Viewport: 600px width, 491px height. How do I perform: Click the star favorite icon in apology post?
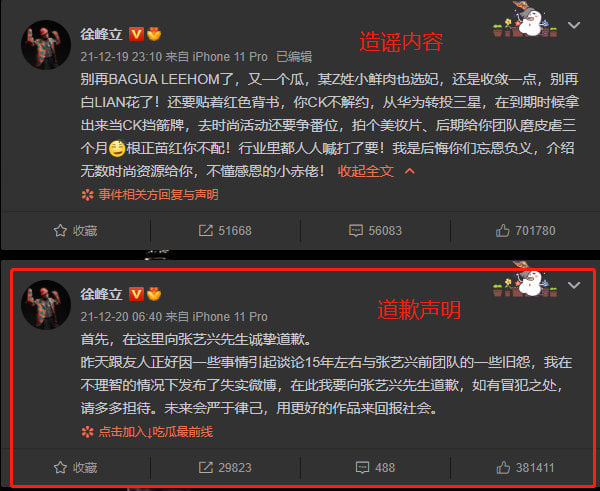(x=60, y=467)
